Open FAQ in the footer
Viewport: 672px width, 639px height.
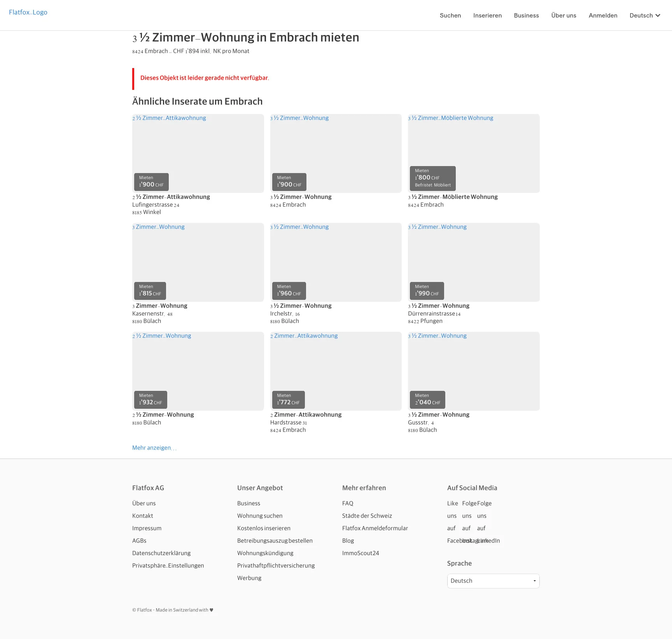click(347, 503)
